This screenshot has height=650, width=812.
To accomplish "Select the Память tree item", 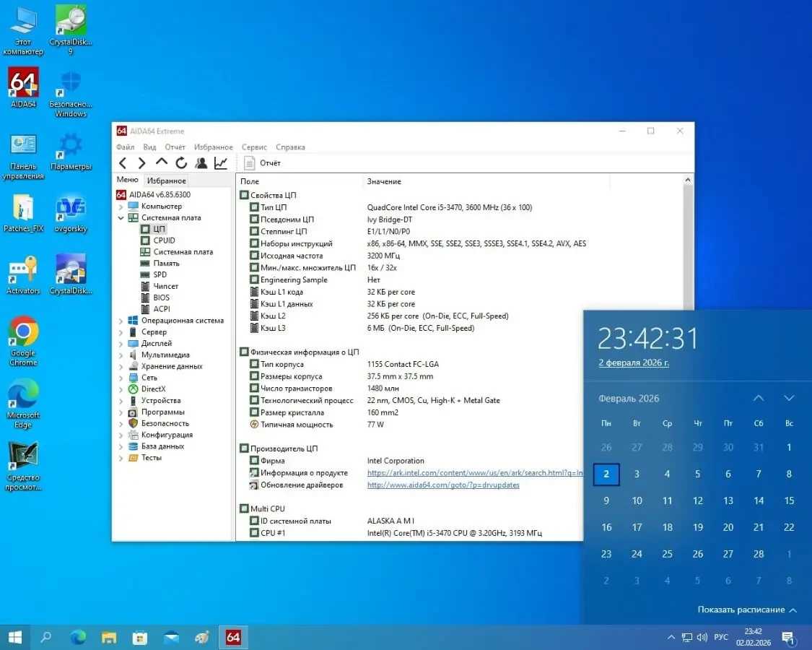I will tap(166, 264).
